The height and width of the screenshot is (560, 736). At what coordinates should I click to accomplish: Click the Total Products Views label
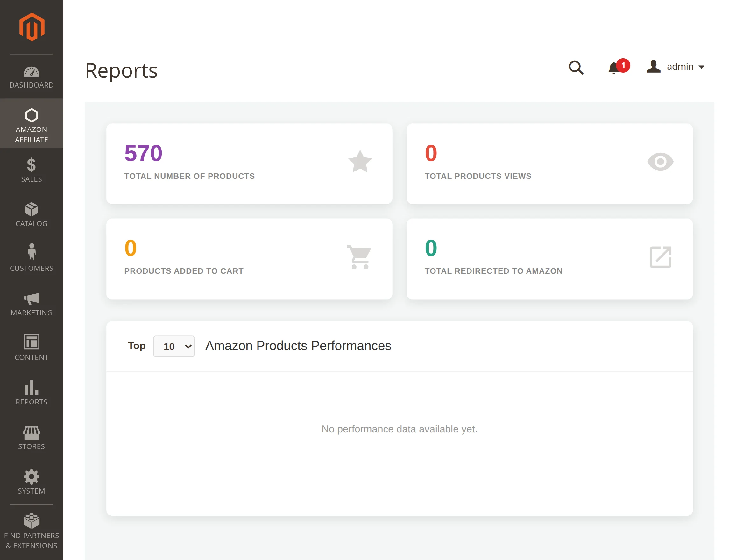(x=478, y=176)
